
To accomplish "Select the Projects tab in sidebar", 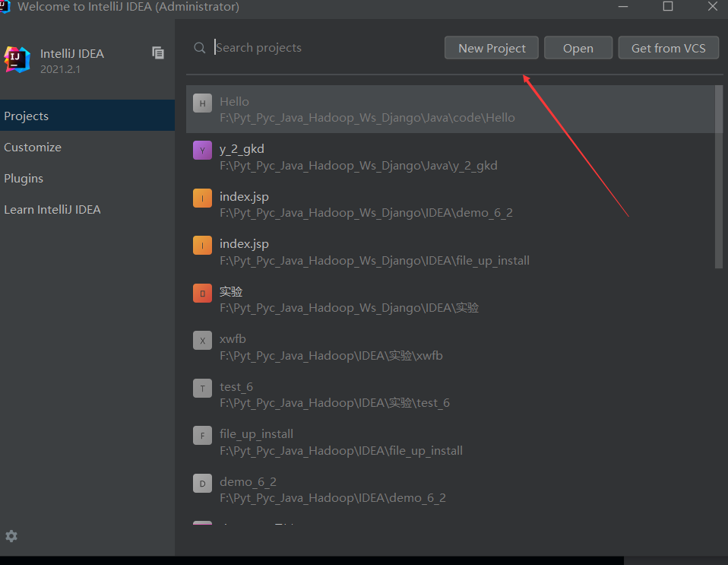I will tap(87, 116).
